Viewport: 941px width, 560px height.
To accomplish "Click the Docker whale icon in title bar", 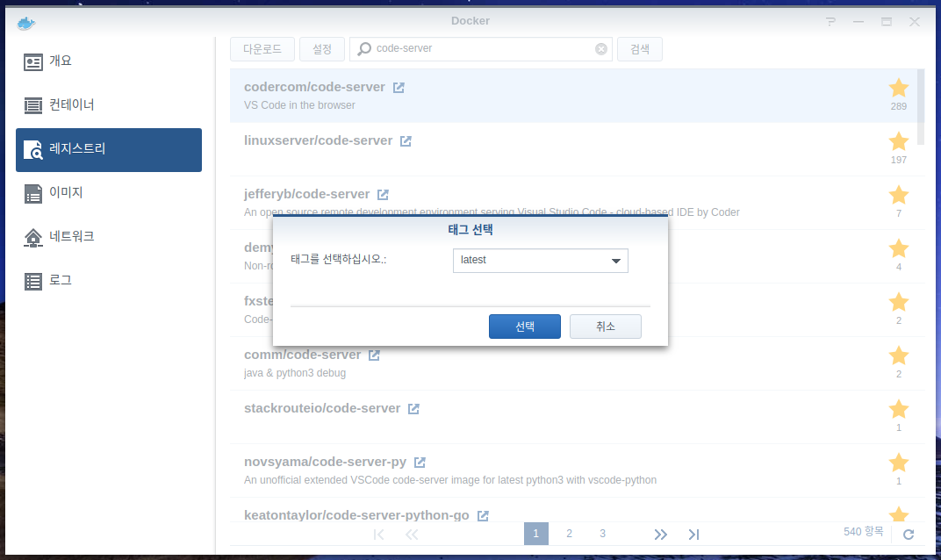I will (26, 24).
